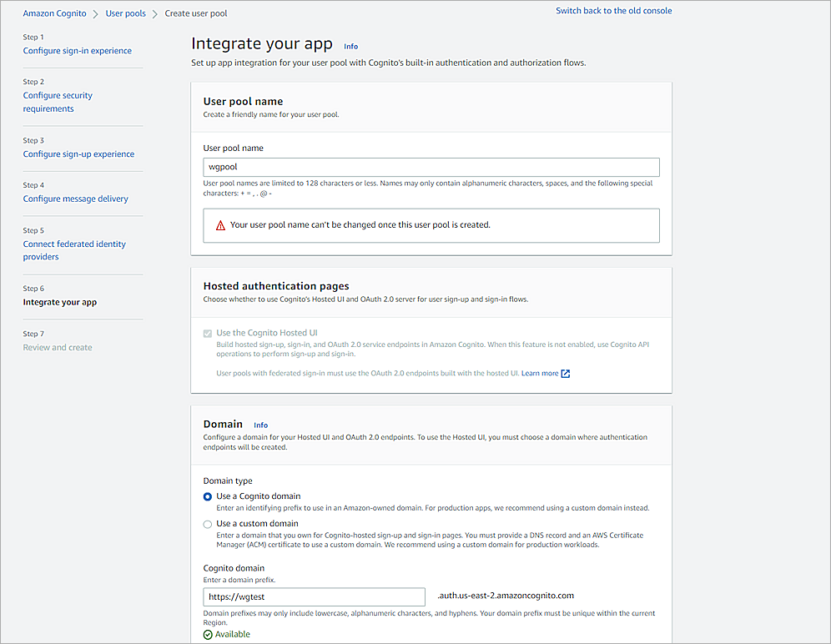The image size is (831, 644).
Task: Click the Amazon Cognito breadcrumb link
Action: coord(54,13)
